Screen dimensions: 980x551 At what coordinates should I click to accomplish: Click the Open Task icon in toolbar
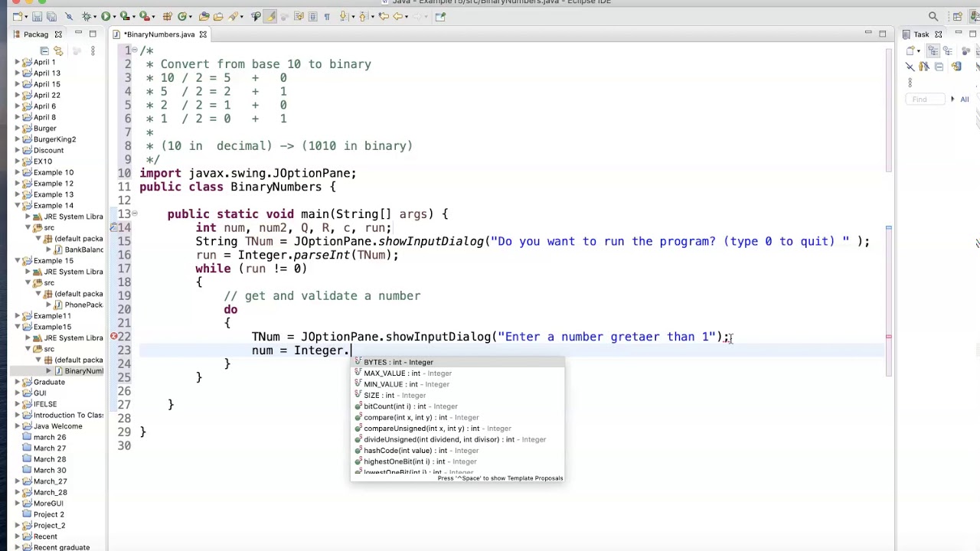(x=218, y=16)
